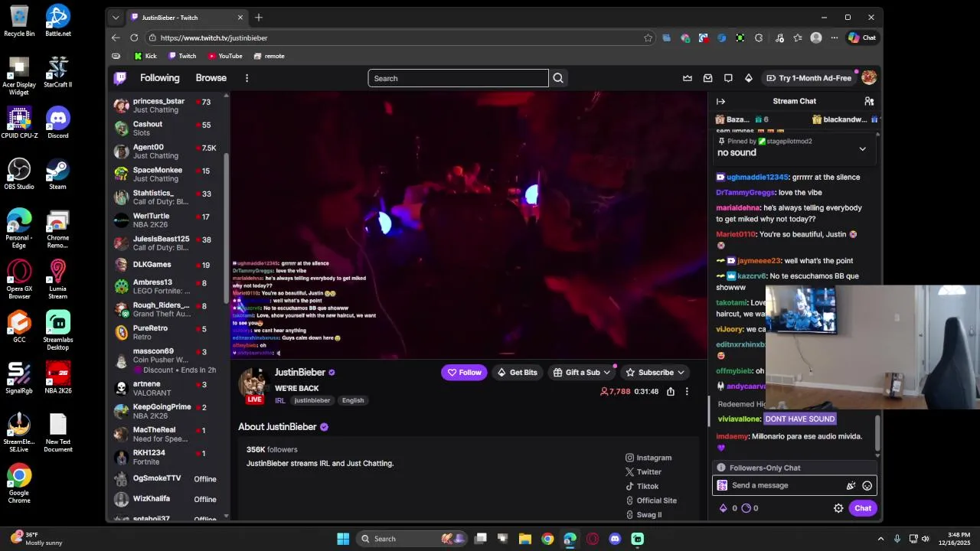Open the Following nav item
980x551 pixels.
pyautogui.click(x=159, y=78)
